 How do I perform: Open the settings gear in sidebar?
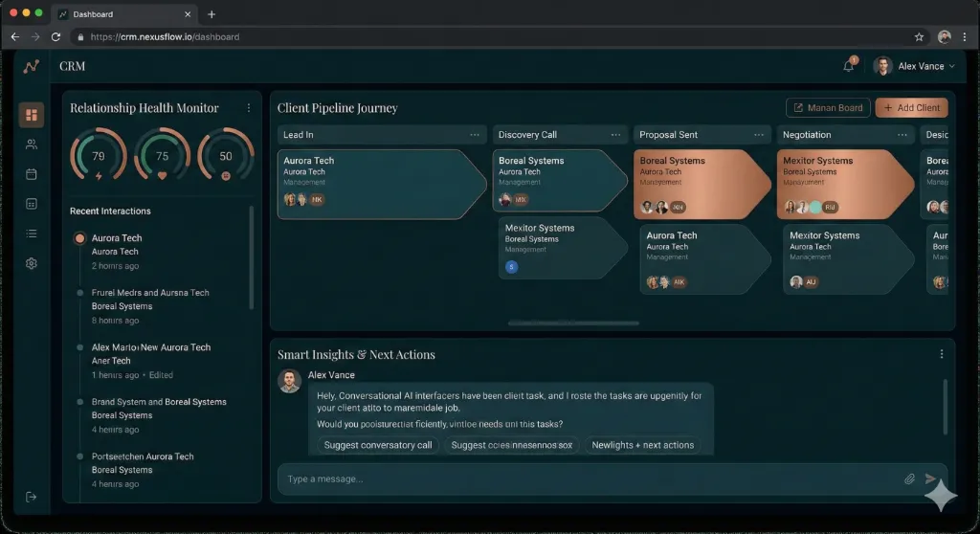pos(32,263)
